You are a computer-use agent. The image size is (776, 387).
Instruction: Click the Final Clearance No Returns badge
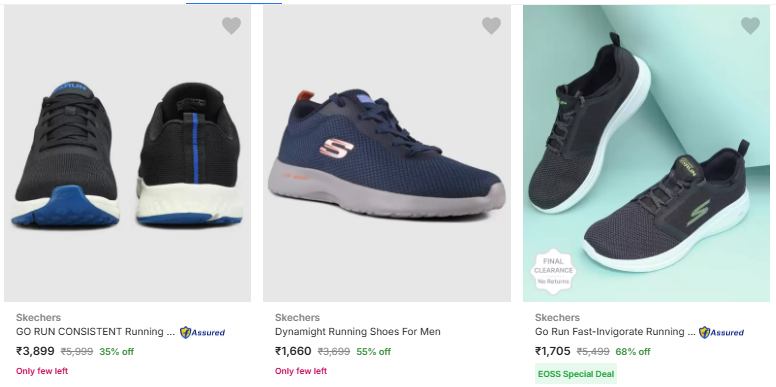(553, 271)
